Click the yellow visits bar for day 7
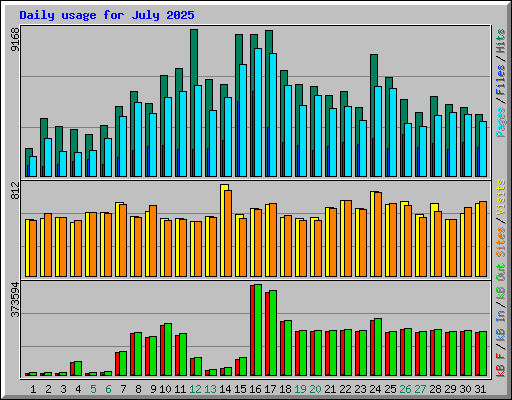512x400 pixels. tap(117, 239)
